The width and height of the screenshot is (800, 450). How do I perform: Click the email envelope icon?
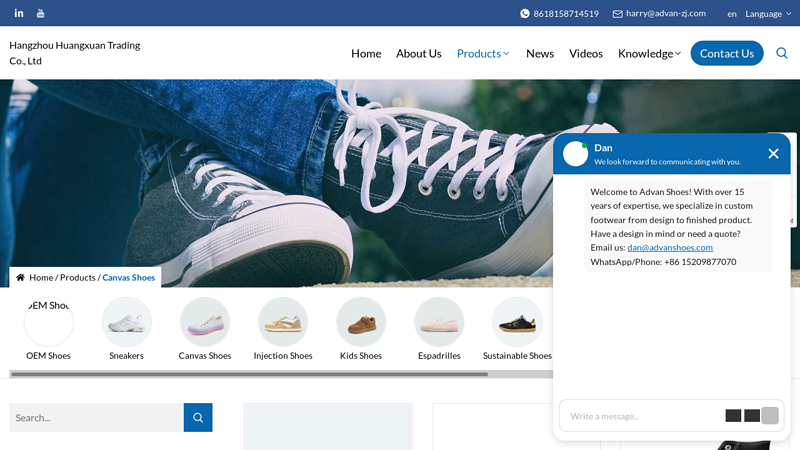point(617,14)
